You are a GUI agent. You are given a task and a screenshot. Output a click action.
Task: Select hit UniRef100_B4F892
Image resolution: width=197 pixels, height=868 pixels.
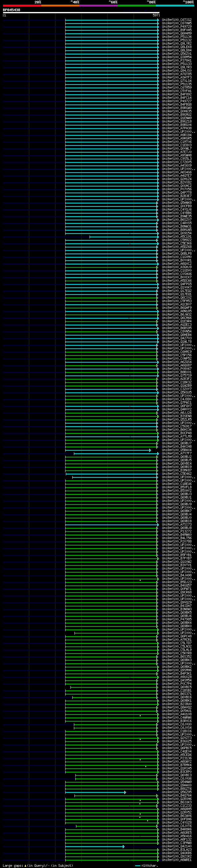click(x=176, y=94)
